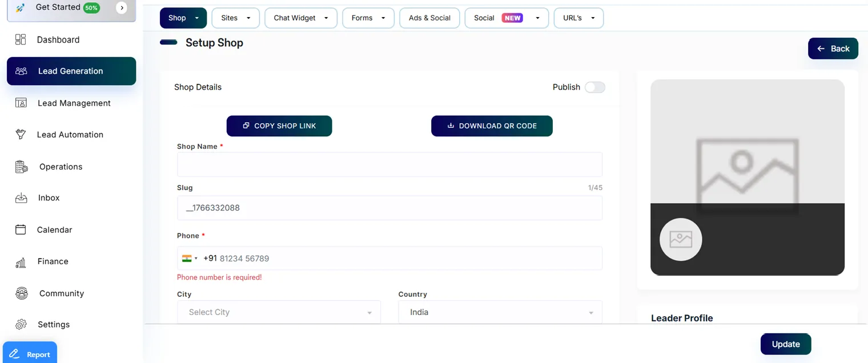Open the Country dropdown showing India
Screen dimensions: 868x363
(x=500, y=312)
